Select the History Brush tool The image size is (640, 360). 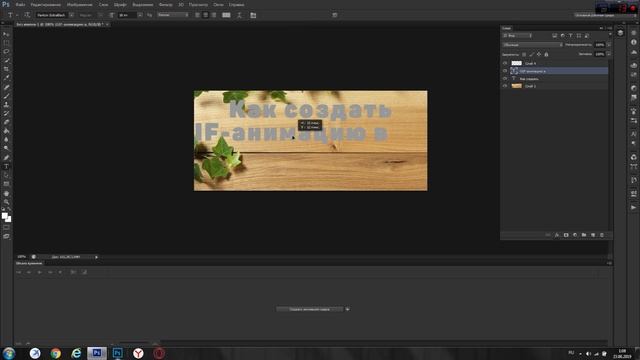(6, 113)
